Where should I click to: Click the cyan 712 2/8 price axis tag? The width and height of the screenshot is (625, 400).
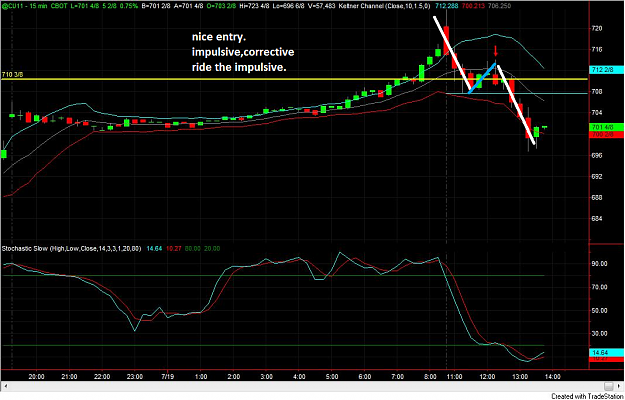pos(606,70)
